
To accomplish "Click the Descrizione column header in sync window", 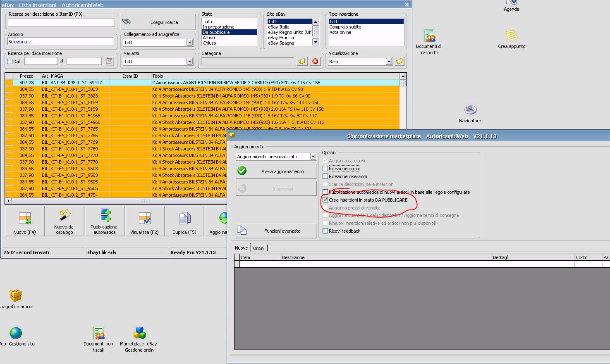I will click(x=386, y=257).
